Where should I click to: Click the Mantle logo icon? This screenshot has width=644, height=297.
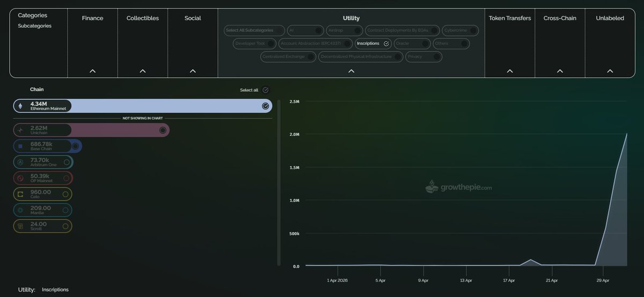coord(21,210)
